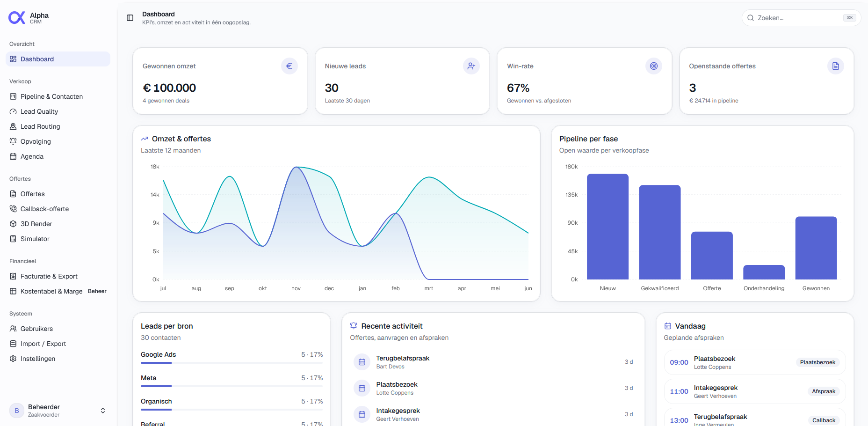
Task: Click the Dashboard grid icon in sidebar
Action: pyautogui.click(x=13, y=59)
